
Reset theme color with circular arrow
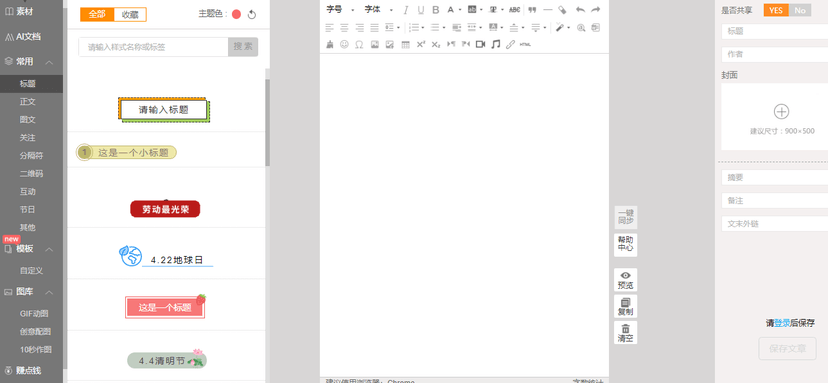(x=252, y=14)
